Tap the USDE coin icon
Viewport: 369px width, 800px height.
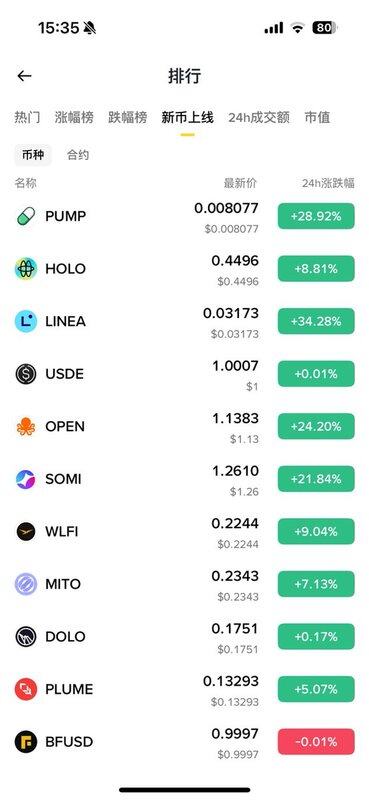tap(26, 373)
